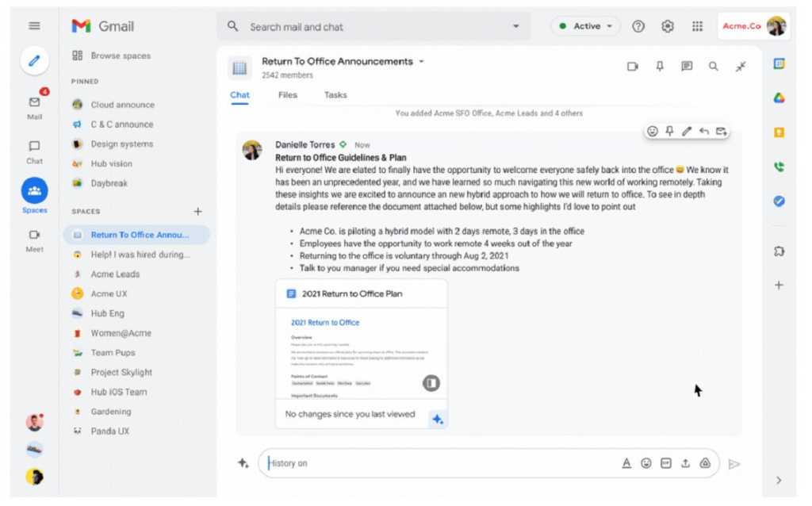Click the sparkle summary icon on document card
Image resolution: width=812 pixels, height=506 pixels.
pos(438,419)
